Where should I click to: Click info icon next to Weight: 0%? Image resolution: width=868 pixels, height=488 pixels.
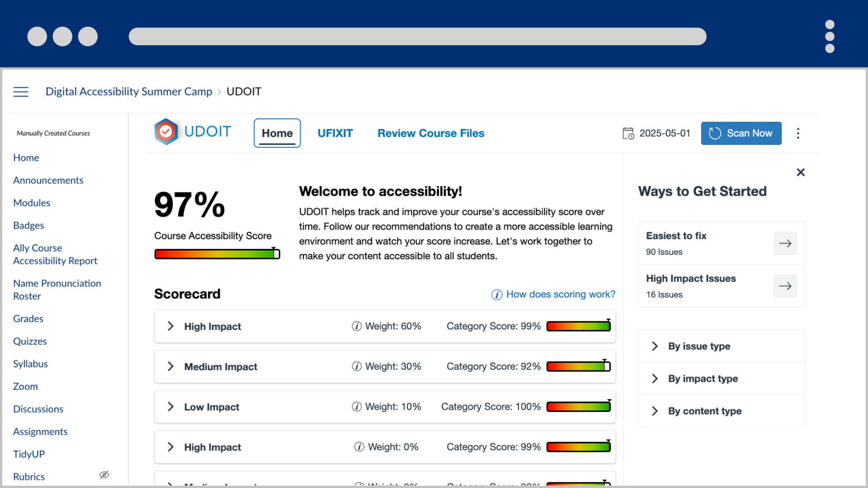point(359,447)
